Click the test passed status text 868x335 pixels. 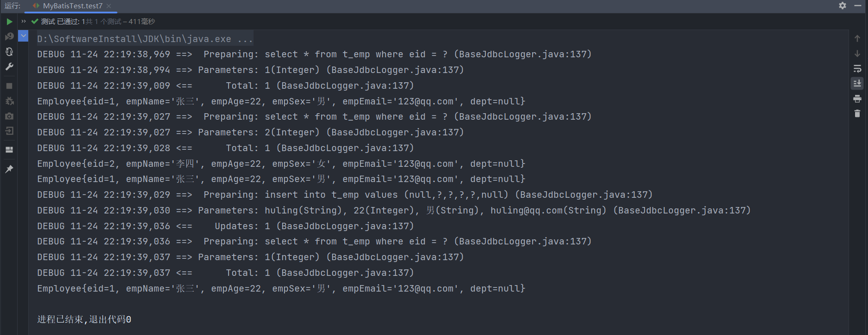point(98,22)
